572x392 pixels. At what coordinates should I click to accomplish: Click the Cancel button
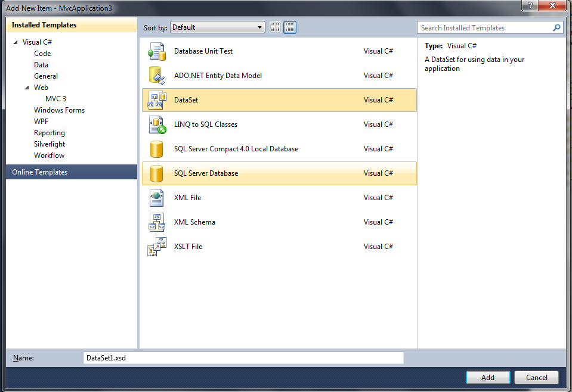point(537,378)
